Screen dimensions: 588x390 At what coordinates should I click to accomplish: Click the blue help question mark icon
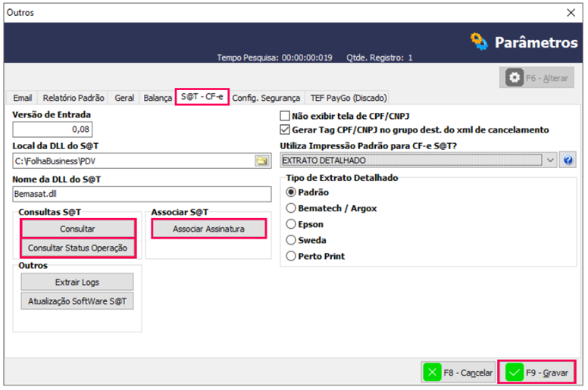click(568, 161)
